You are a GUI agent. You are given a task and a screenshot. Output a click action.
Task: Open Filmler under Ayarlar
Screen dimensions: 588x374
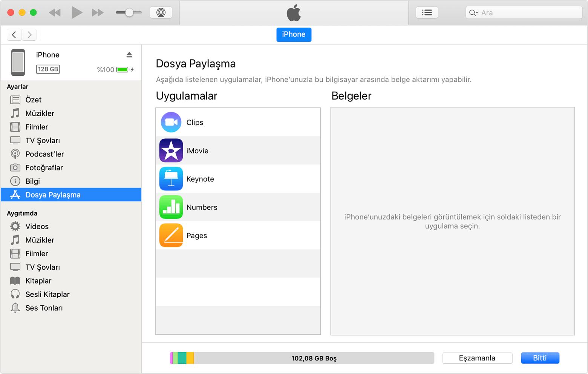(x=71, y=127)
